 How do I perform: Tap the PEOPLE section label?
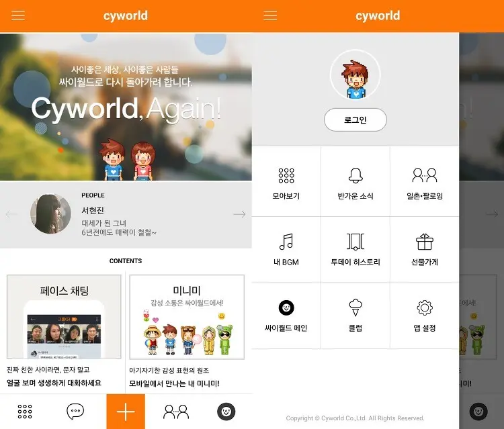pos(93,195)
